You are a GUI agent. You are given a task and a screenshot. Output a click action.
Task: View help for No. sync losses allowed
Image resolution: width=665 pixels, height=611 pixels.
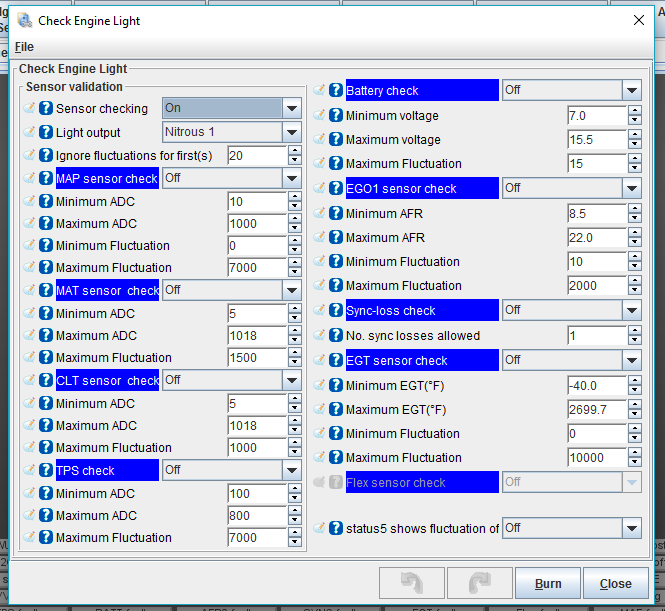(x=336, y=335)
